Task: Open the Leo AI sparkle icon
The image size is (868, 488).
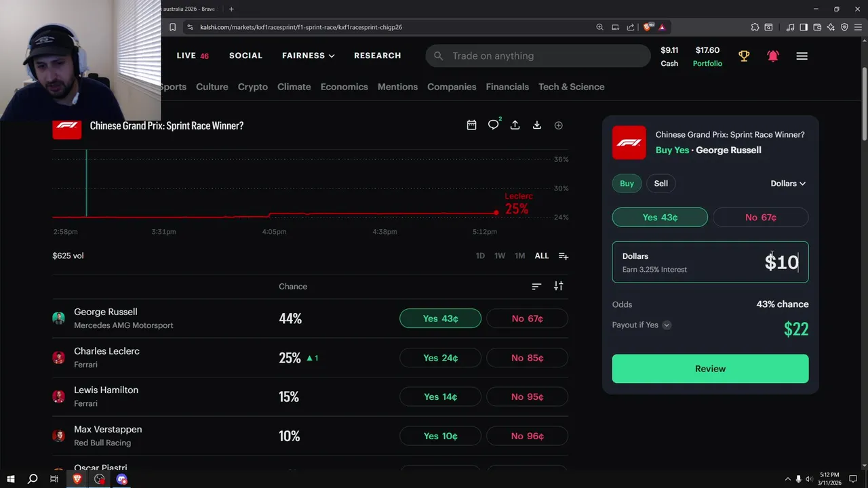Action: click(831, 27)
